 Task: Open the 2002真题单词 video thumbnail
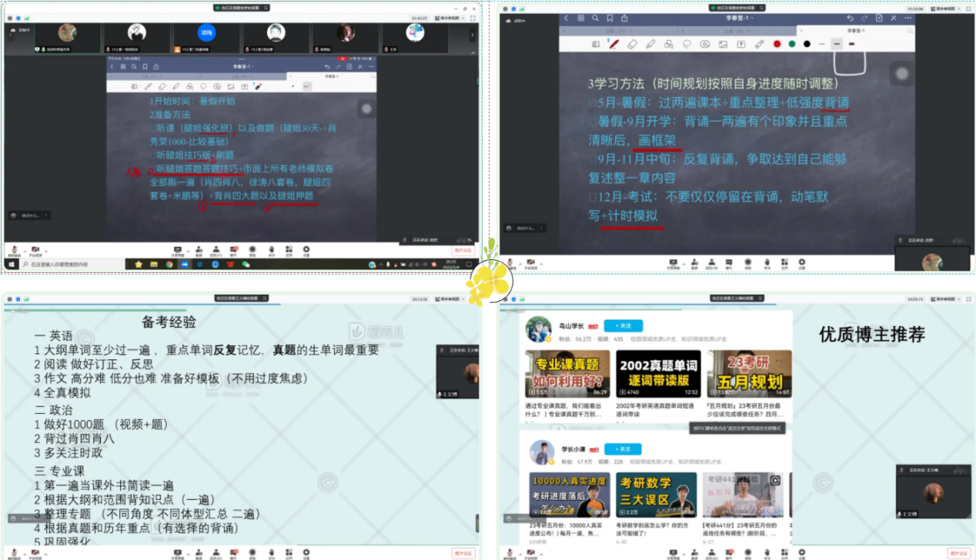[x=657, y=375]
